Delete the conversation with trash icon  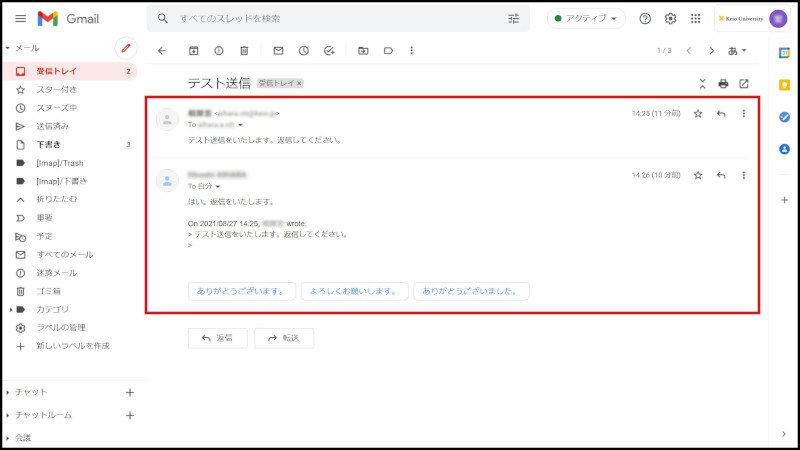(x=244, y=50)
